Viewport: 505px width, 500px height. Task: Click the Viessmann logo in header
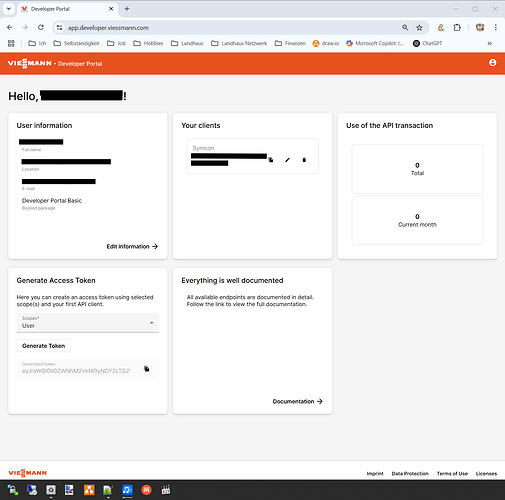coord(29,63)
